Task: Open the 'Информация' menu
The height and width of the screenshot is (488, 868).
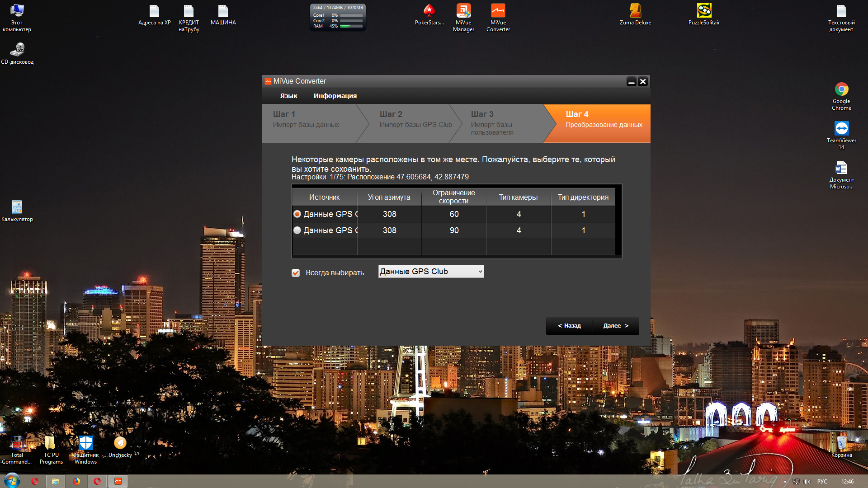Action: (x=335, y=96)
